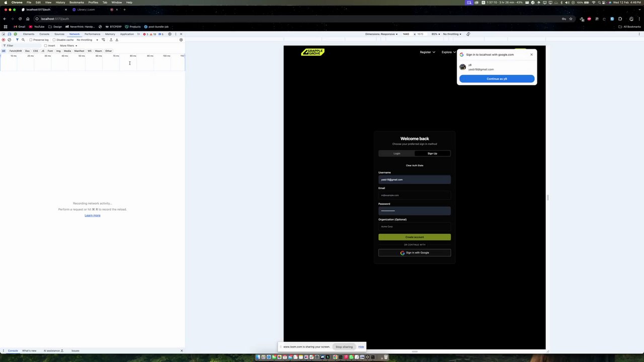
Task: Clear the network log
Action: click(9, 40)
